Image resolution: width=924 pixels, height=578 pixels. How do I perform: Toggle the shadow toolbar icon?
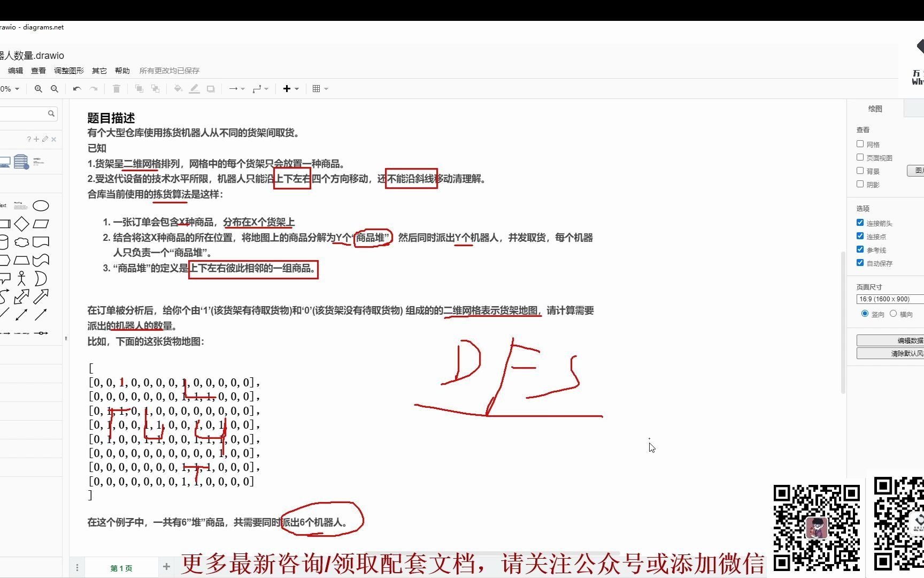coord(211,89)
